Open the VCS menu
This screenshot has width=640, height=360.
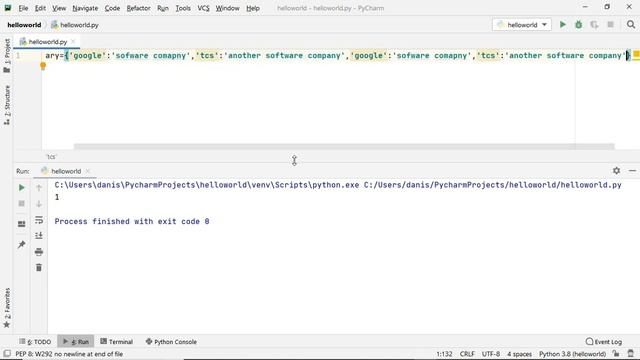click(203, 8)
